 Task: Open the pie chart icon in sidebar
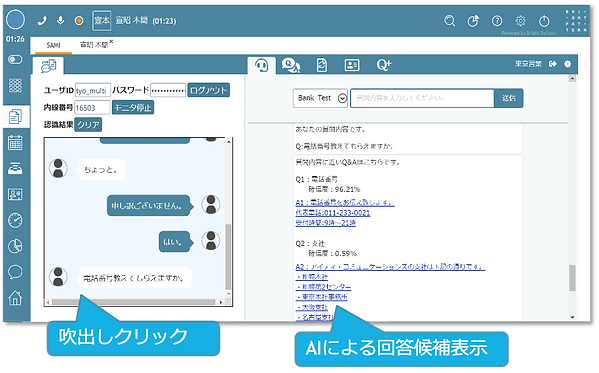click(15, 246)
